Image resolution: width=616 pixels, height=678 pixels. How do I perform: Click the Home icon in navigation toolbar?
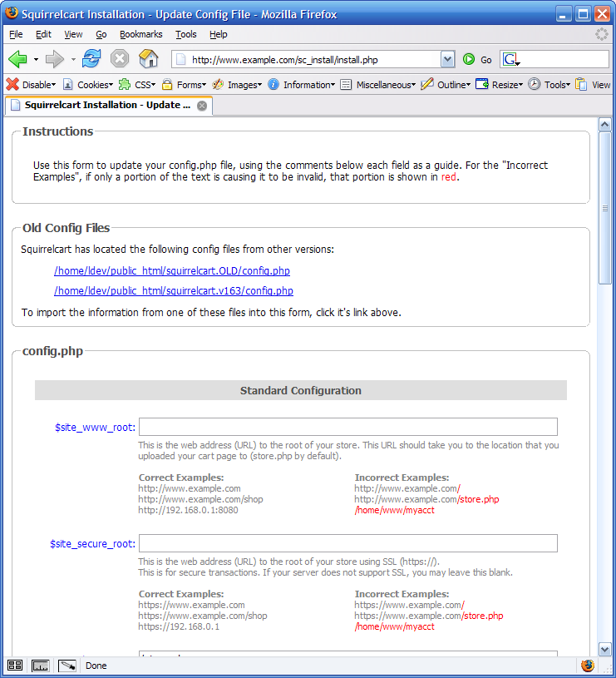coord(148,59)
